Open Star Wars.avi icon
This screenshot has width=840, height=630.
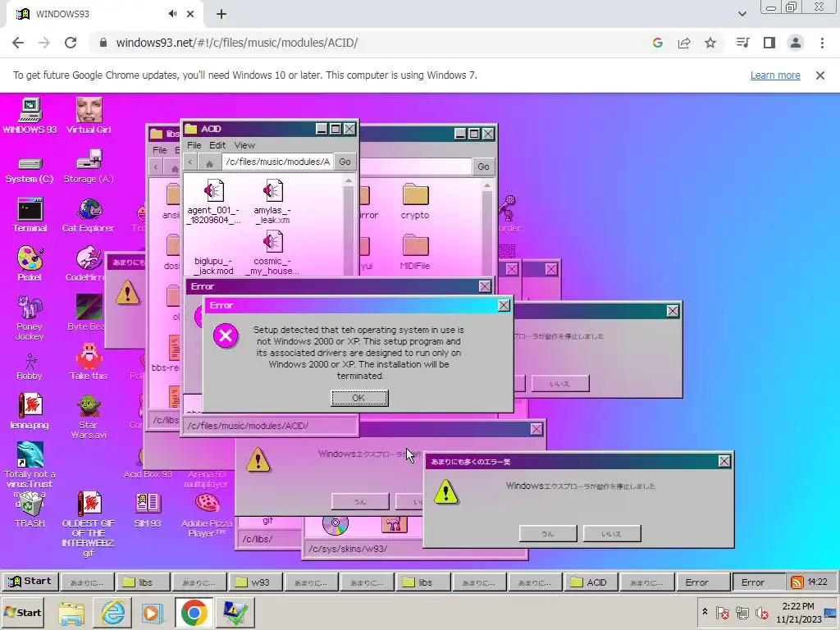click(x=89, y=416)
